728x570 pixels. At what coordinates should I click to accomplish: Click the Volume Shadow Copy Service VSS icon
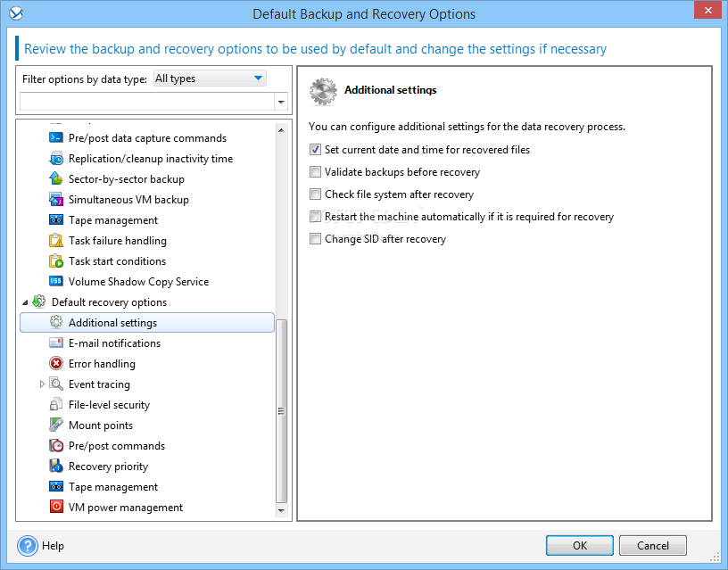pos(56,281)
